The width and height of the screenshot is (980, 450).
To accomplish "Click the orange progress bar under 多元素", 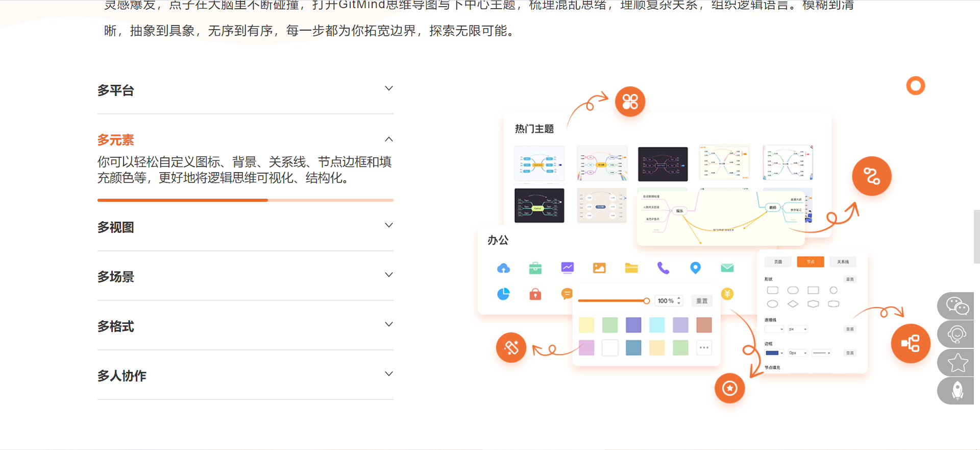I will [246, 200].
